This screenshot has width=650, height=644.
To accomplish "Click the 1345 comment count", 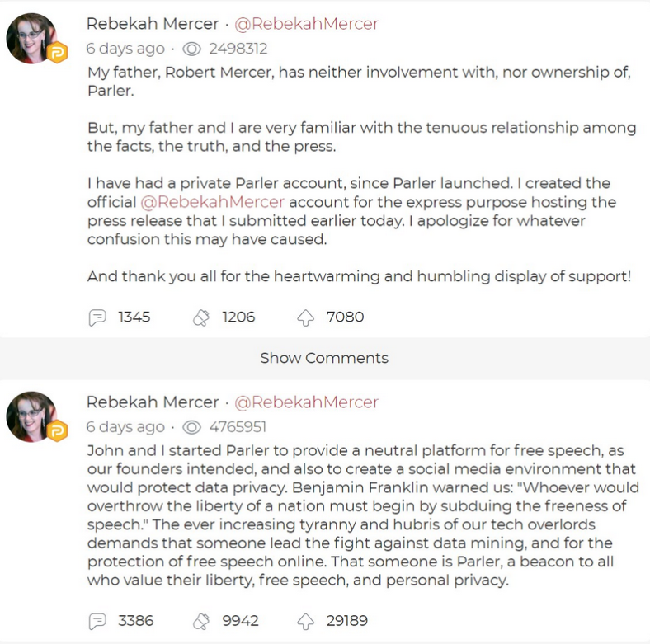I will 134,317.
